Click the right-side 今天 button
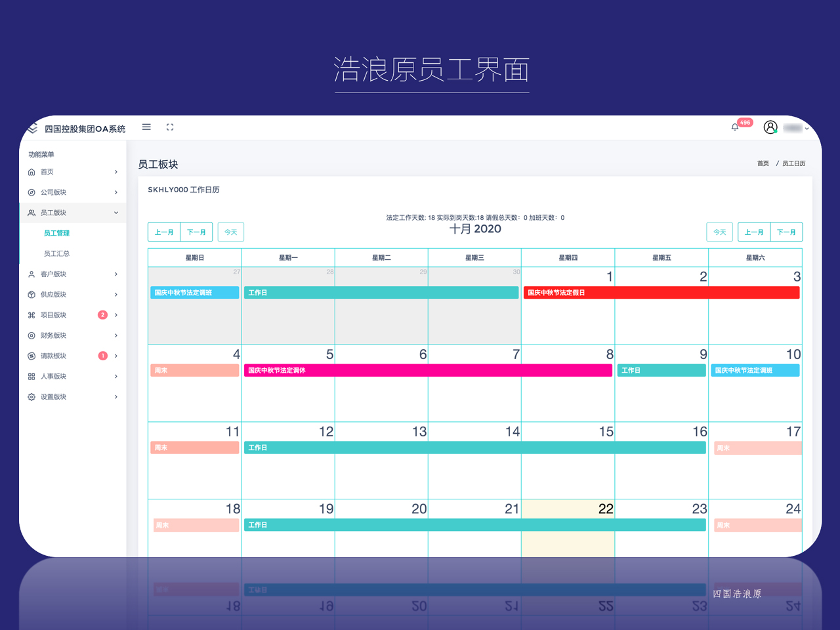This screenshot has height=630, width=840. pyautogui.click(x=719, y=232)
